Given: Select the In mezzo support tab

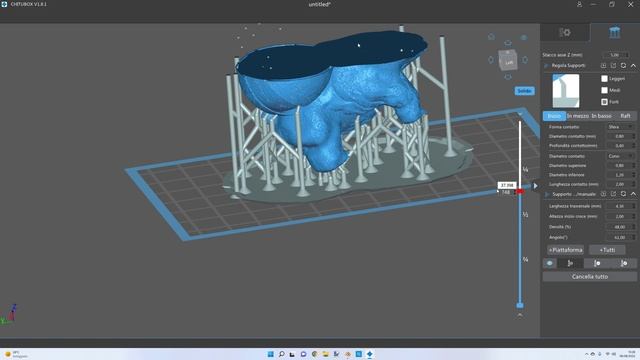Looking at the screenshot, I should (x=578, y=116).
